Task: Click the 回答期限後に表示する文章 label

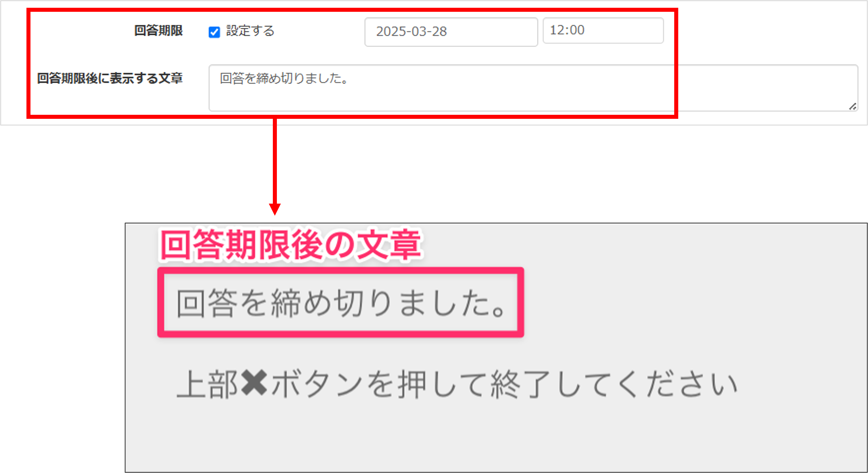Action: (x=110, y=78)
